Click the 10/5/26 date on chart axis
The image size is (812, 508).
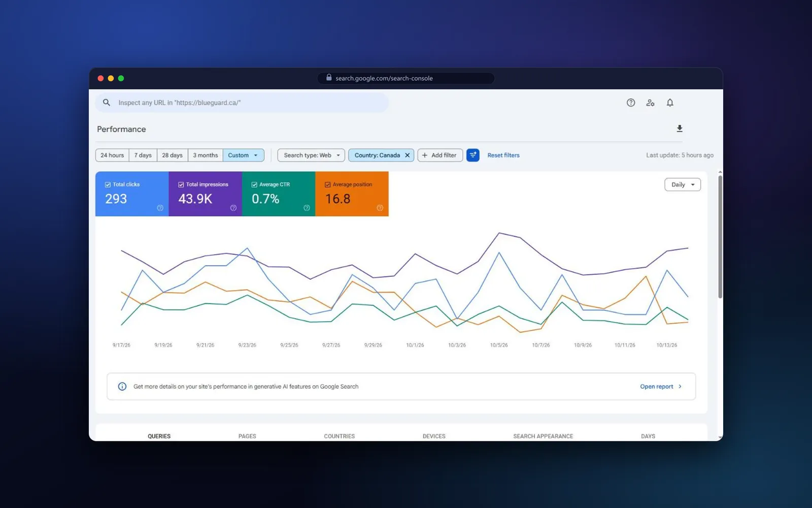pyautogui.click(x=499, y=345)
